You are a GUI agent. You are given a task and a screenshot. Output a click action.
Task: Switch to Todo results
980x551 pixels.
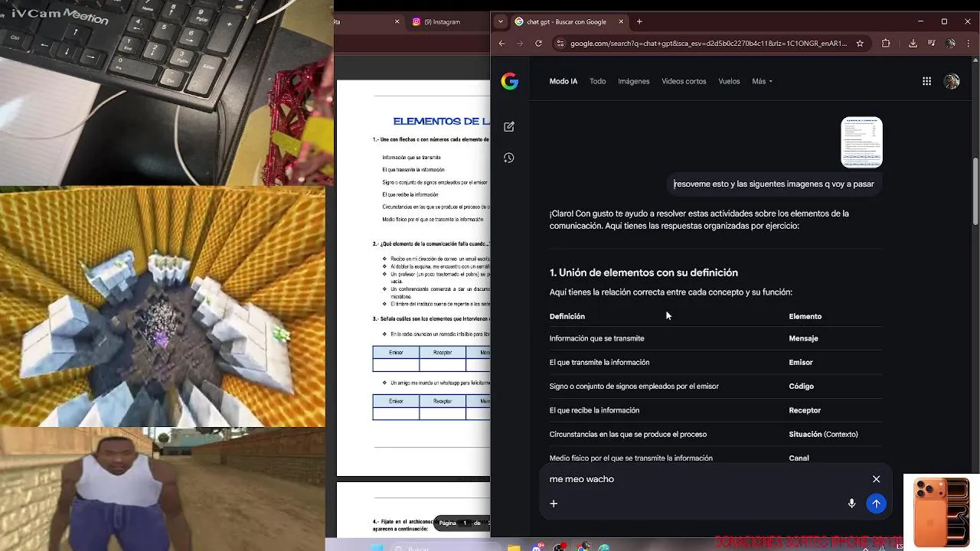(597, 81)
